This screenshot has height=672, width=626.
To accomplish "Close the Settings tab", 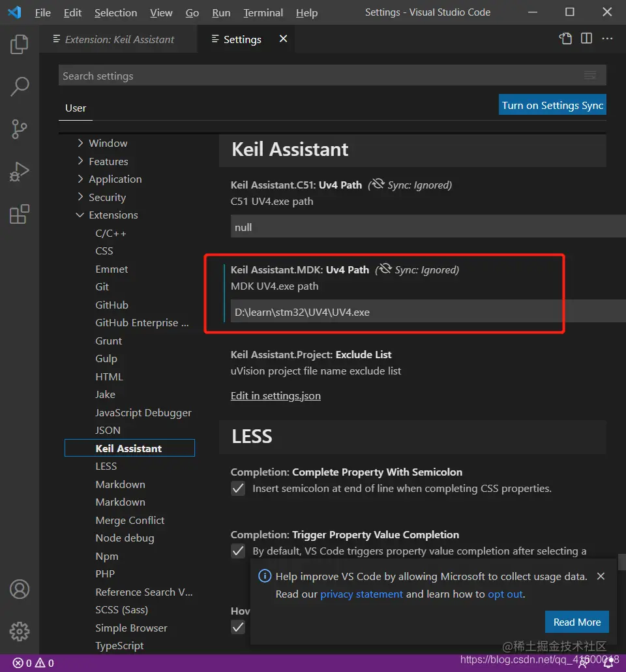I will click(x=283, y=38).
